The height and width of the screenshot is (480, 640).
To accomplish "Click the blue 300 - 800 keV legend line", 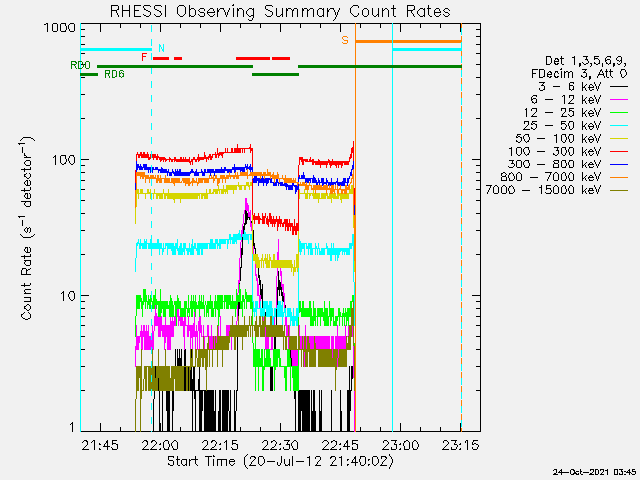I will pyautogui.click(x=619, y=164).
